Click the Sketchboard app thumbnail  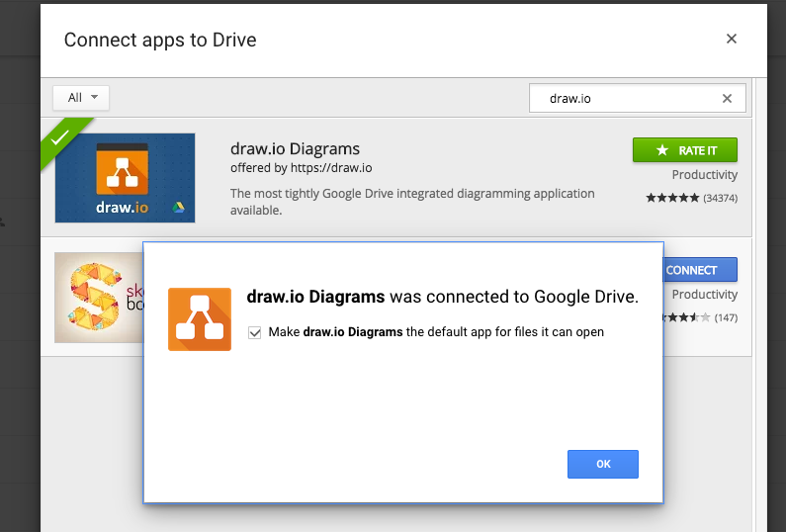click(x=97, y=297)
